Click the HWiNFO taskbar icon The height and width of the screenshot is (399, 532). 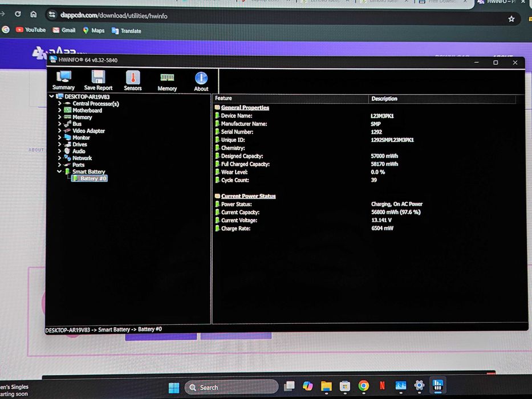(x=438, y=385)
